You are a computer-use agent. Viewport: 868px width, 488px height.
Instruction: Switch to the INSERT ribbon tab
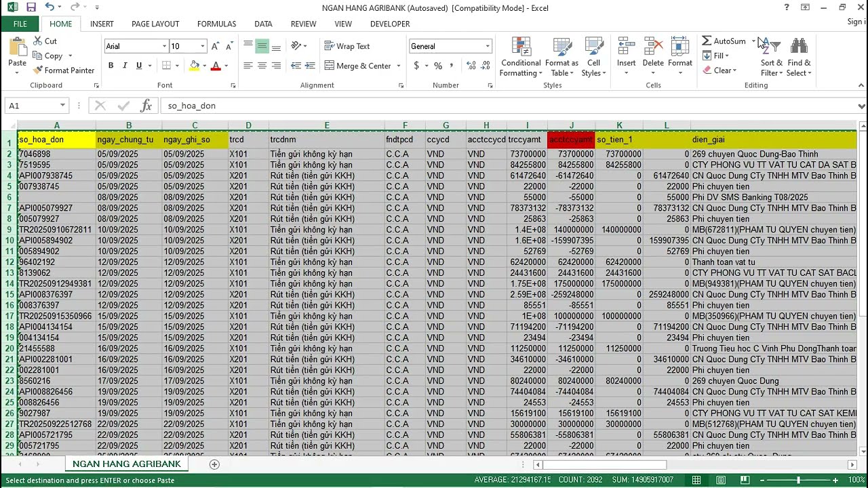click(x=102, y=24)
